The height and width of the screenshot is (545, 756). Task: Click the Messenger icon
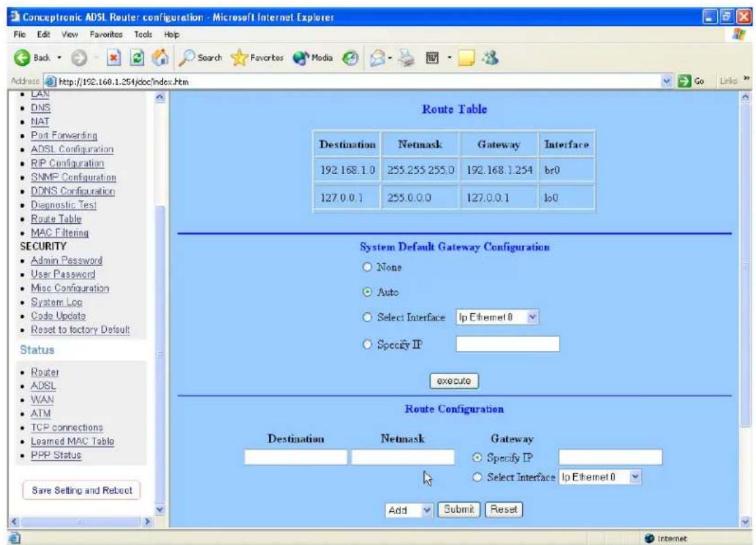491,58
